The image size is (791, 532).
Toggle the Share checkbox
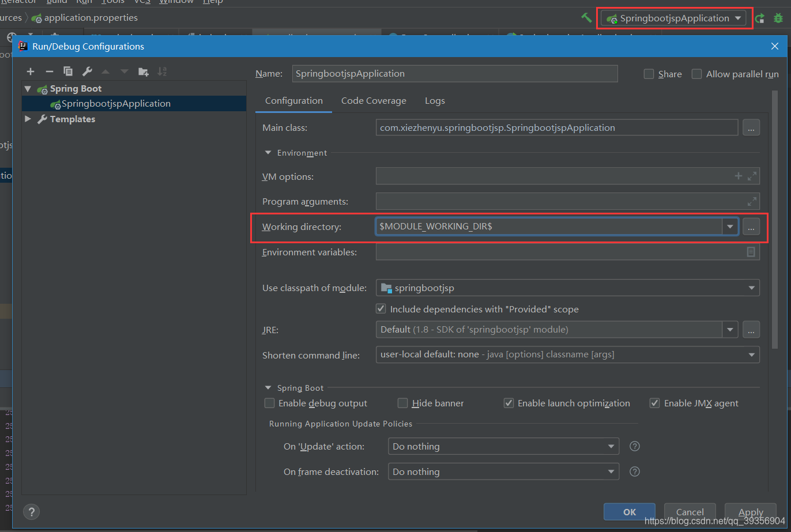(x=649, y=74)
